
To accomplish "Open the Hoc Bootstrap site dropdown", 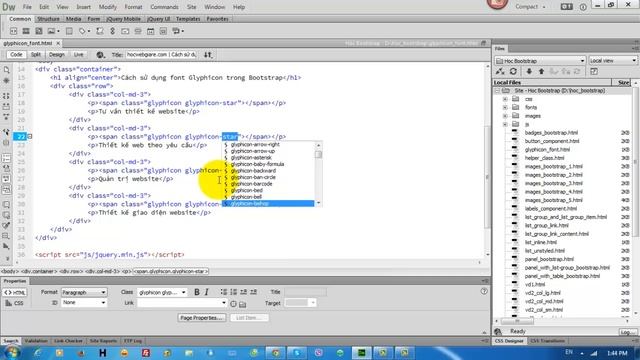I will [x=540, y=60].
